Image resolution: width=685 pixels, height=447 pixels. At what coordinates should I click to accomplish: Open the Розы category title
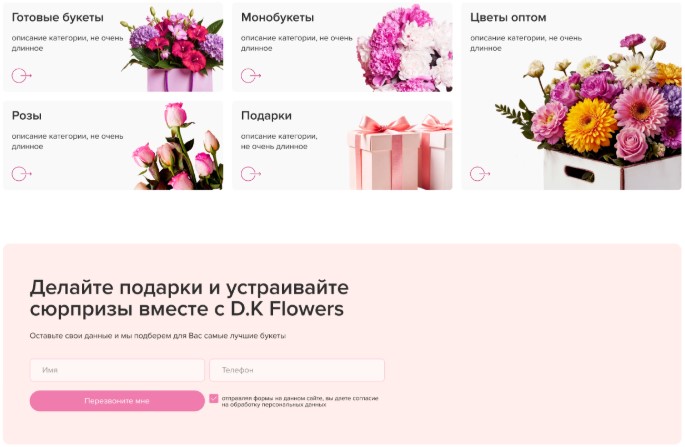pos(27,116)
